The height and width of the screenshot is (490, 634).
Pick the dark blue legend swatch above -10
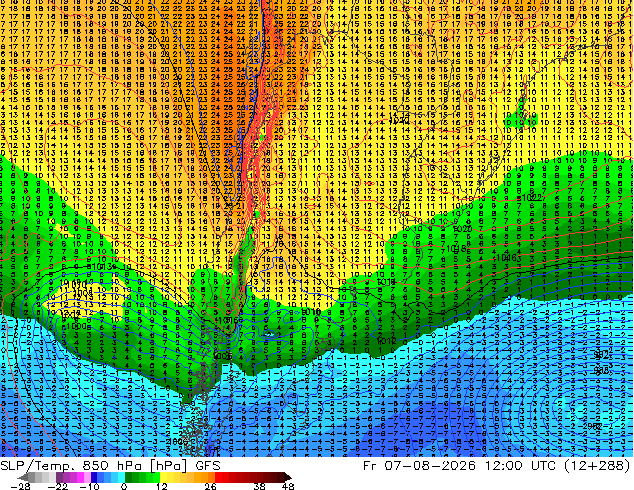click(94, 477)
